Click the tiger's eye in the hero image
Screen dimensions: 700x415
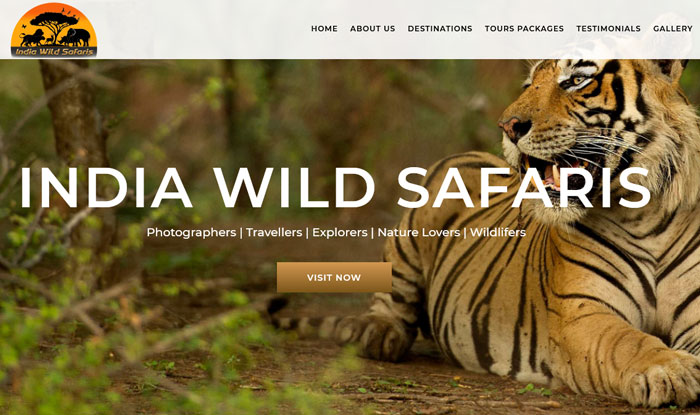point(577,82)
